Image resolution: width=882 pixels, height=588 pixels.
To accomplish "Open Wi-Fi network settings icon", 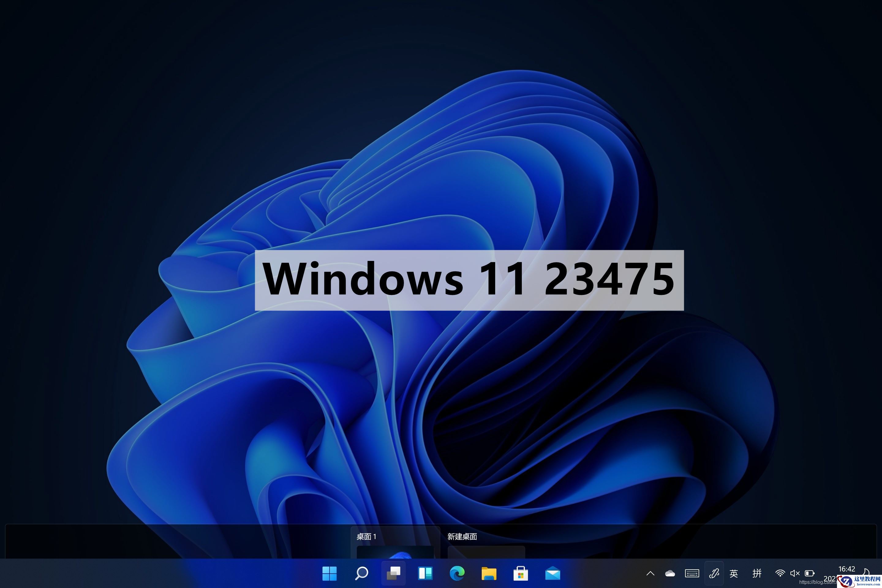I will pyautogui.click(x=781, y=574).
